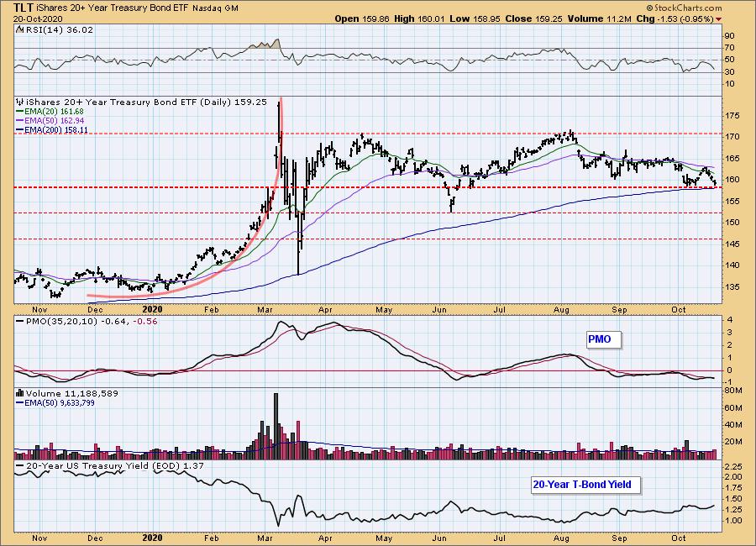Click the volume bars icon beside Volume label

(x=20, y=394)
